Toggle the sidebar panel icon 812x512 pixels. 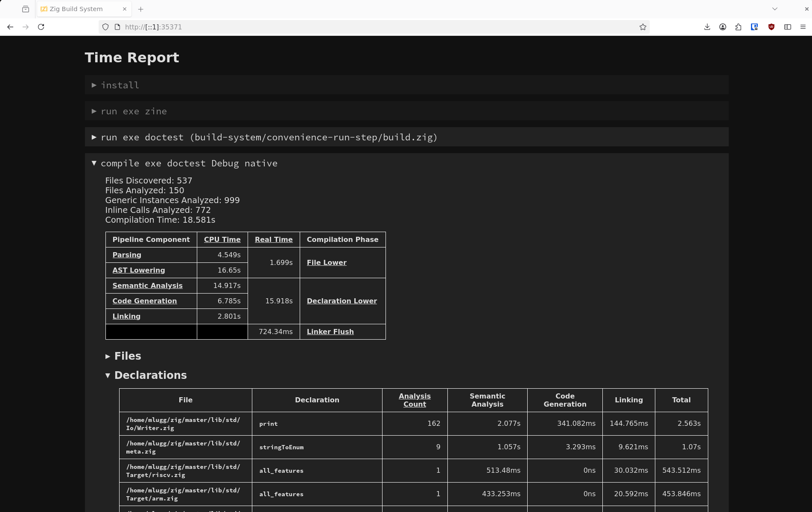click(787, 26)
